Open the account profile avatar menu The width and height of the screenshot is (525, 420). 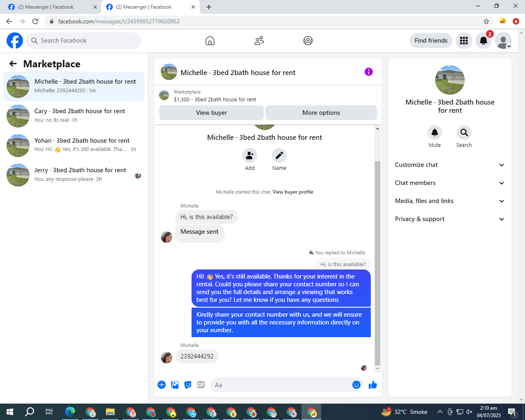coord(503,41)
